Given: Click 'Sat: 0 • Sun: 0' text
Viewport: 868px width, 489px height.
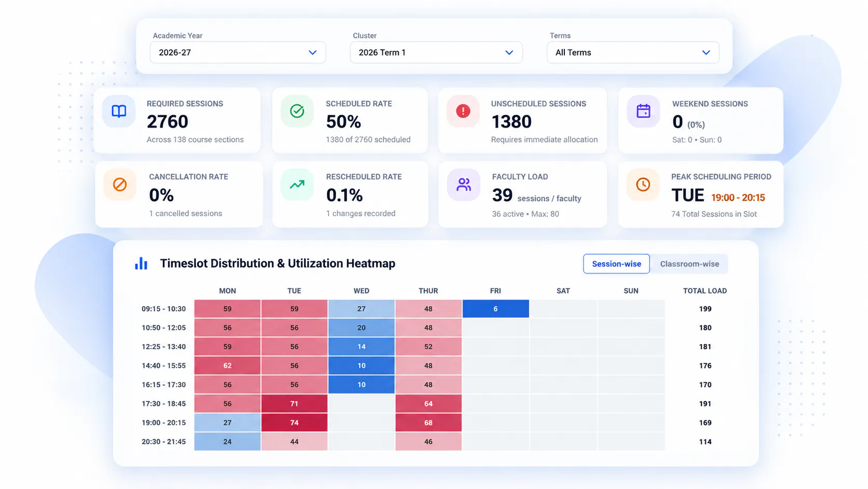Looking at the screenshot, I should (x=697, y=140).
